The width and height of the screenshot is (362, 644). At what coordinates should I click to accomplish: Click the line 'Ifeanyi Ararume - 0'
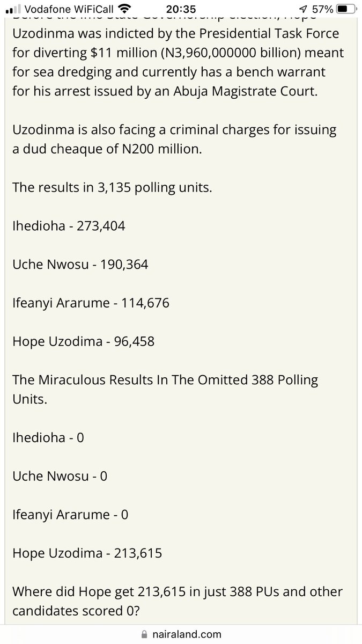(x=70, y=515)
